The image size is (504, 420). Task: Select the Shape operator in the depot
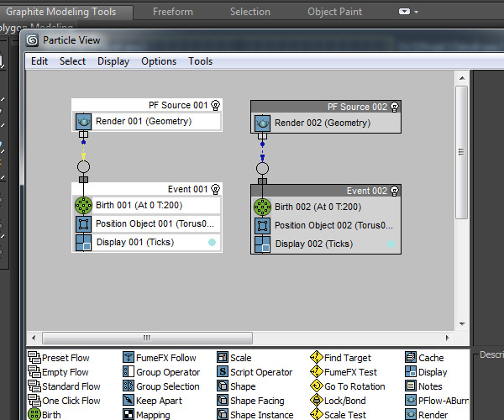236,386
